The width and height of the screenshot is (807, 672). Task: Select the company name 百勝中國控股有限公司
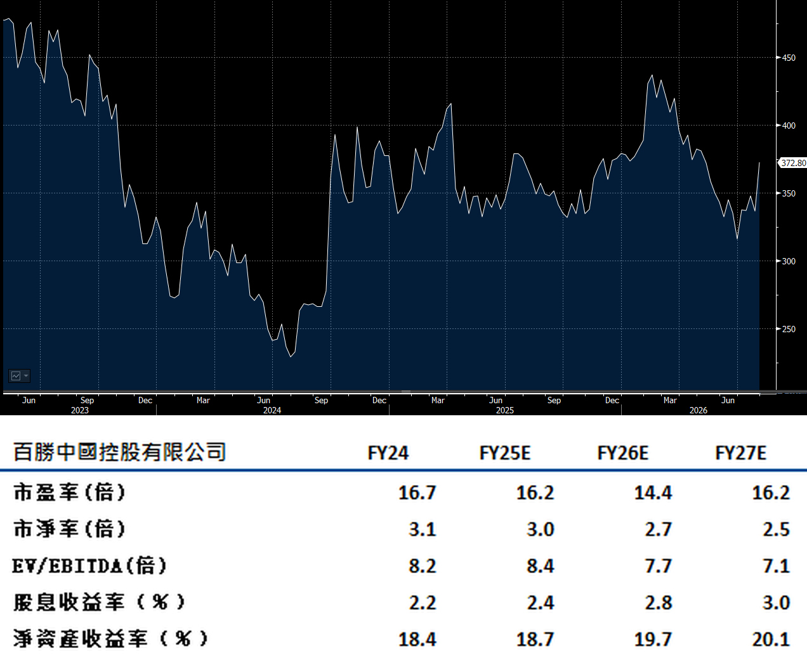click(x=120, y=452)
